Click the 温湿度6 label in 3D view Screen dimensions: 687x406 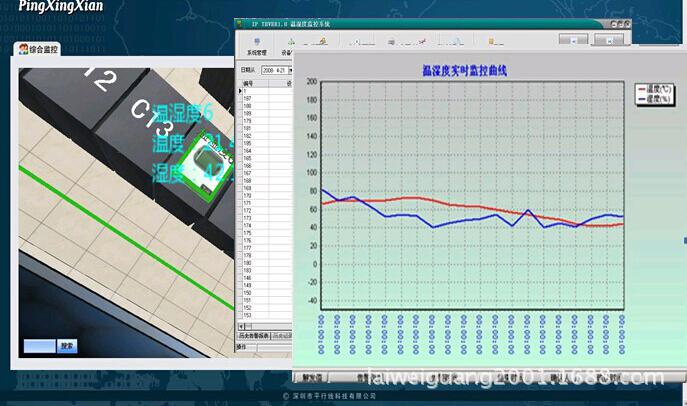click(x=184, y=113)
